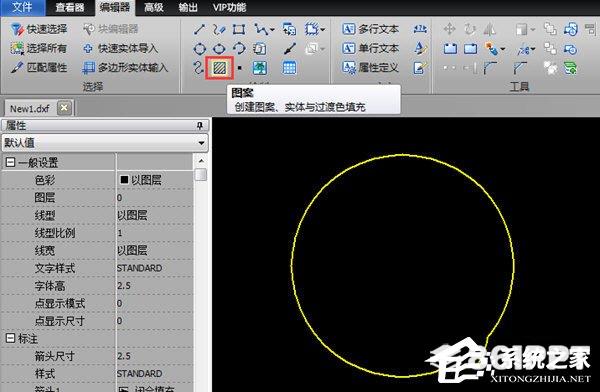Select the Point drawing tool
Image resolution: width=600 pixels, height=392 pixels.
click(240, 68)
